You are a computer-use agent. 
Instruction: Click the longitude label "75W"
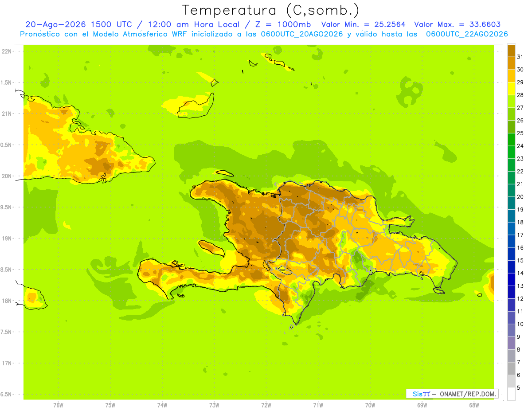(x=110, y=405)
